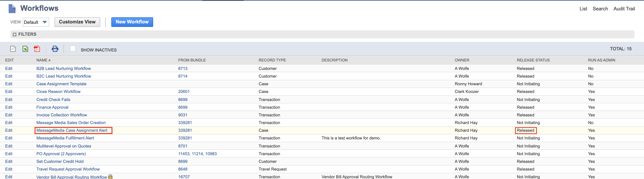Click the lock icon on Vendor Bill Approval Routing Workflow
Image resolution: width=644 pixels, height=179 pixels.
coord(111,177)
